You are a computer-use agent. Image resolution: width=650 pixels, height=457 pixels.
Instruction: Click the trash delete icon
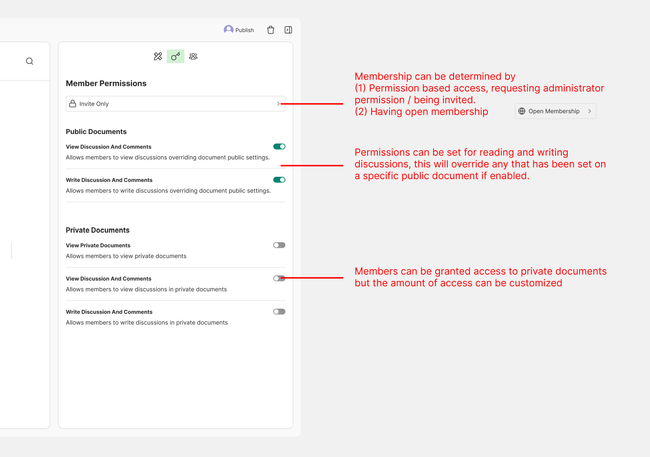click(x=270, y=30)
